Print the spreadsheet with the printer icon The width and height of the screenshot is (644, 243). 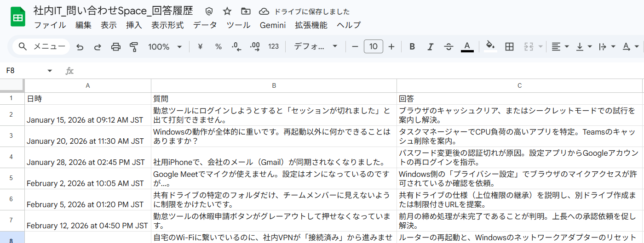click(x=116, y=46)
